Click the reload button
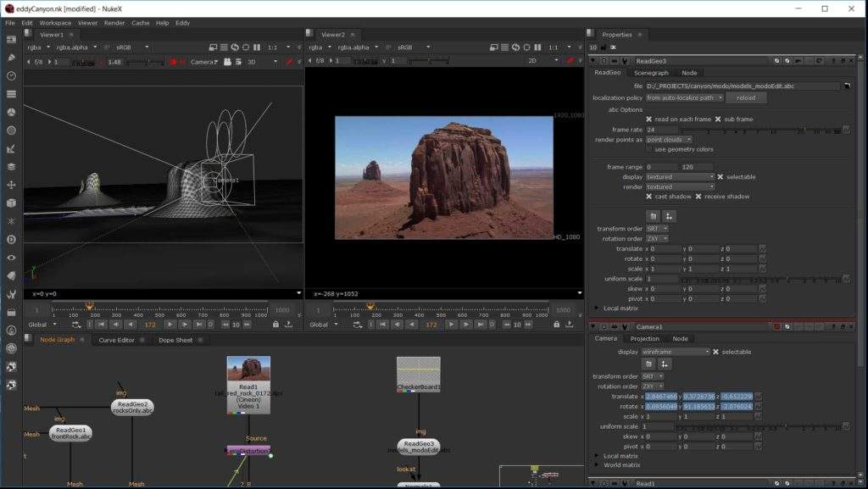 pyautogui.click(x=746, y=98)
